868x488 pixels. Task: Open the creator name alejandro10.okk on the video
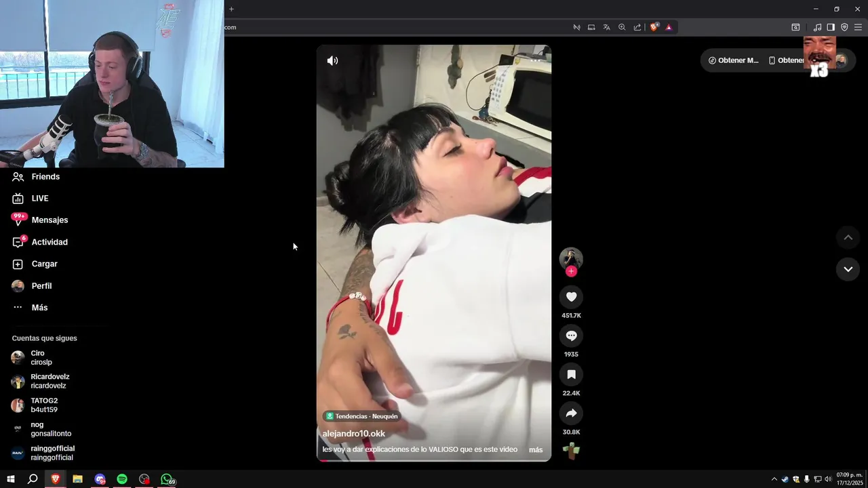click(x=353, y=434)
